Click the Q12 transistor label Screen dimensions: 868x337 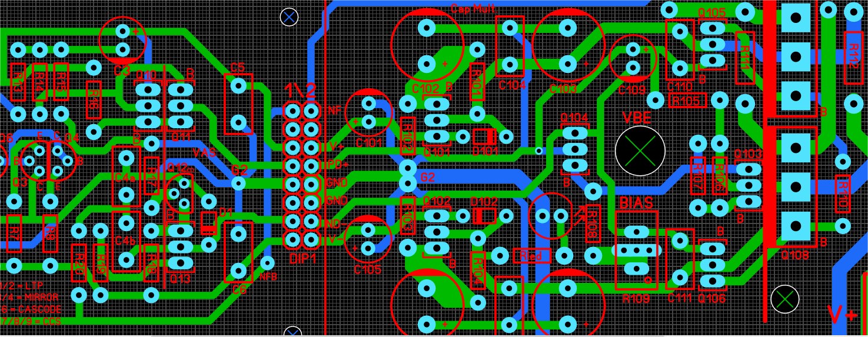pos(177,167)
